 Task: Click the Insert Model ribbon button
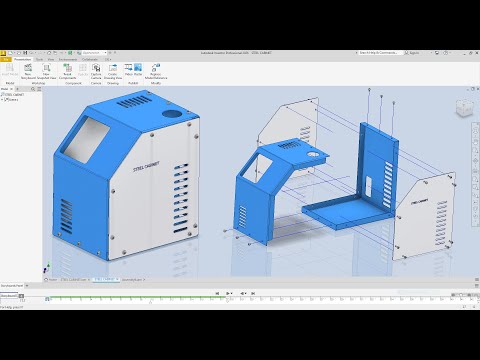click(x=10, y=70)
